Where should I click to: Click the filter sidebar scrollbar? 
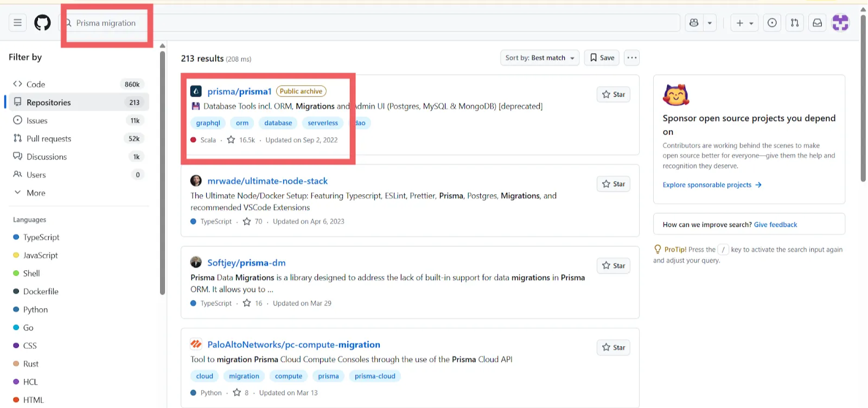pos(162,173)
